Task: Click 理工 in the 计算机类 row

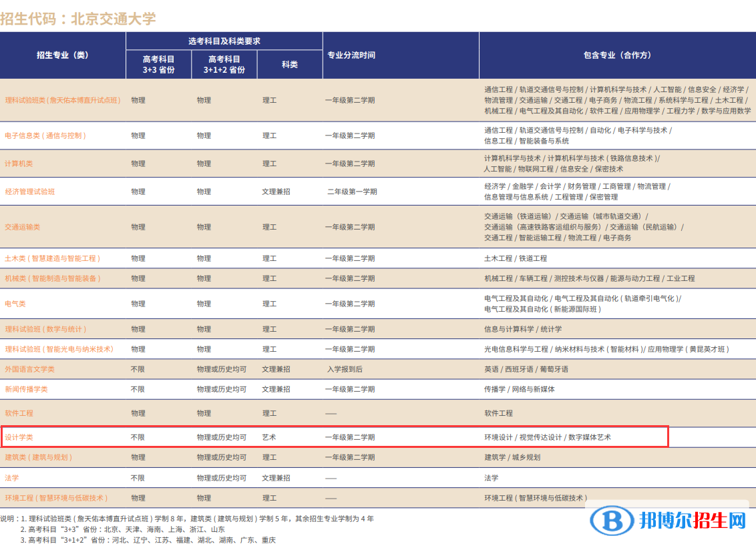Action: coord(270,164)
